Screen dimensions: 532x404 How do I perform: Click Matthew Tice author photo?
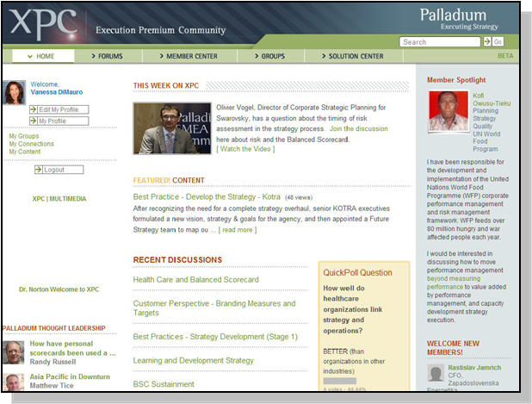14,382
